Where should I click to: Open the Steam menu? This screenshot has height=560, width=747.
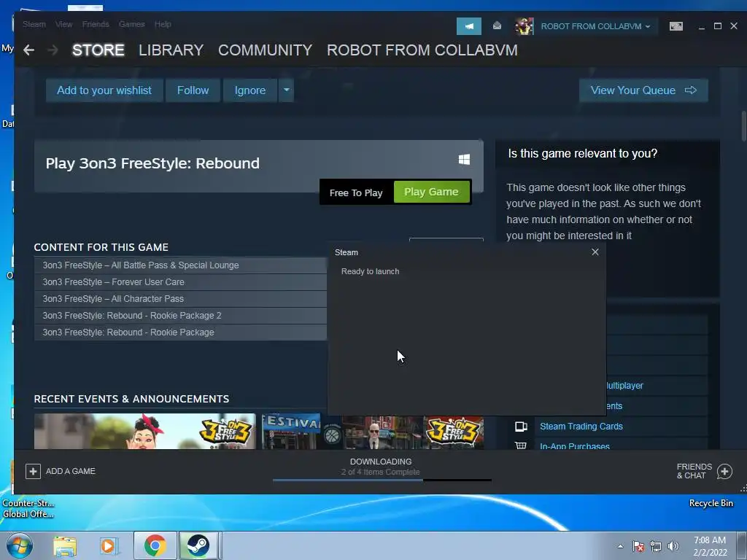tap(34, 24)
